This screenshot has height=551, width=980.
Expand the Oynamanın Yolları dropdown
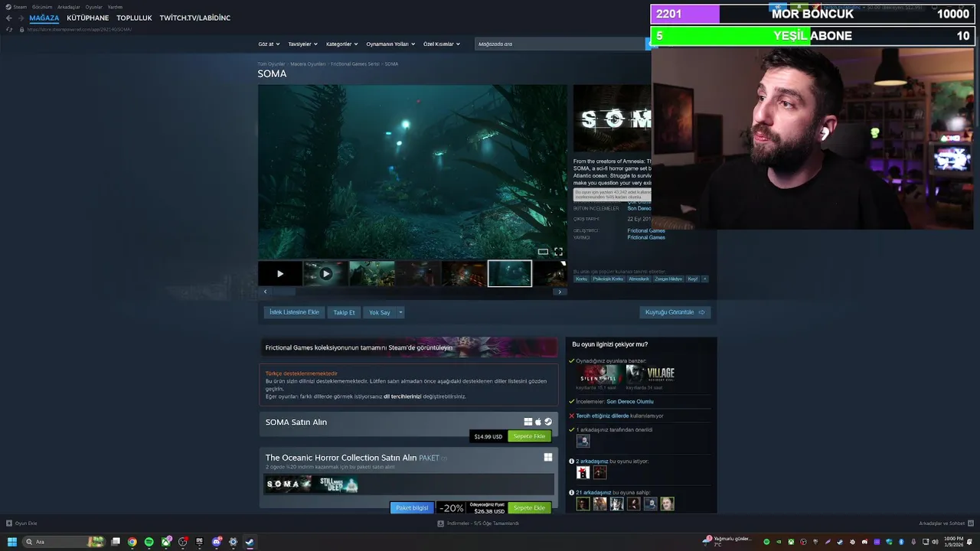[x=390, y=44]
